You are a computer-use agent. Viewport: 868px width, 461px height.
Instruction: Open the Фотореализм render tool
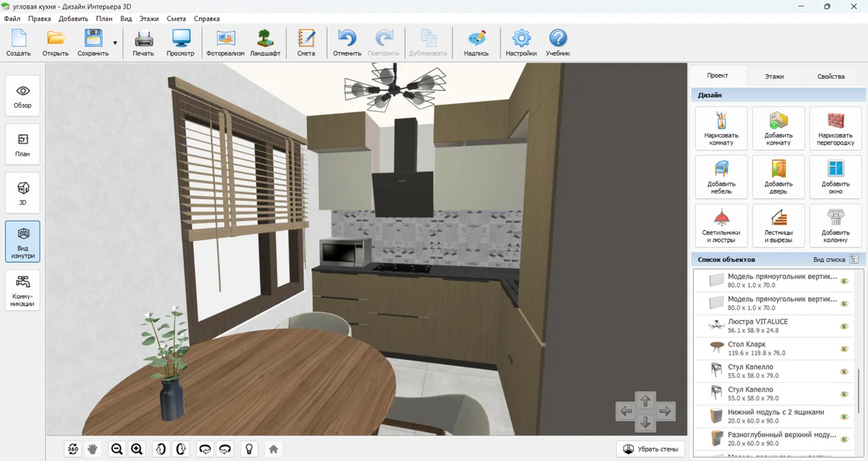[226, 43]
